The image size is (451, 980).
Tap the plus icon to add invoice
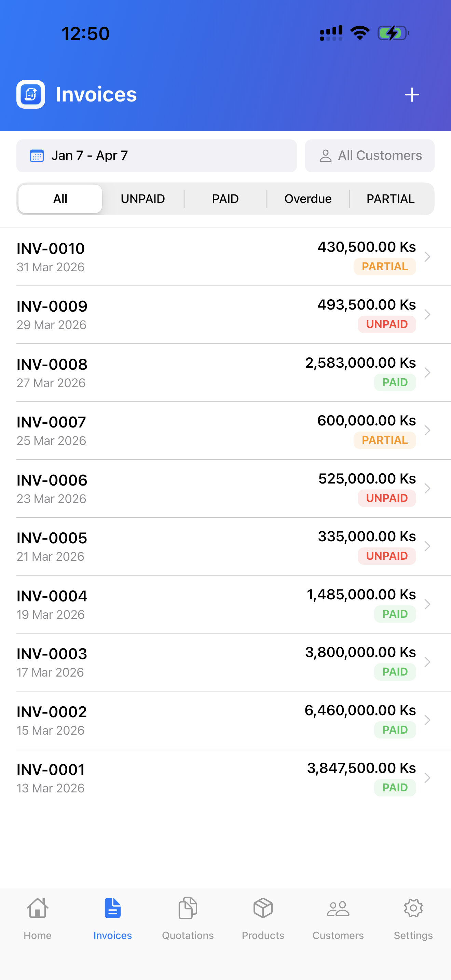tap(411, 95)
